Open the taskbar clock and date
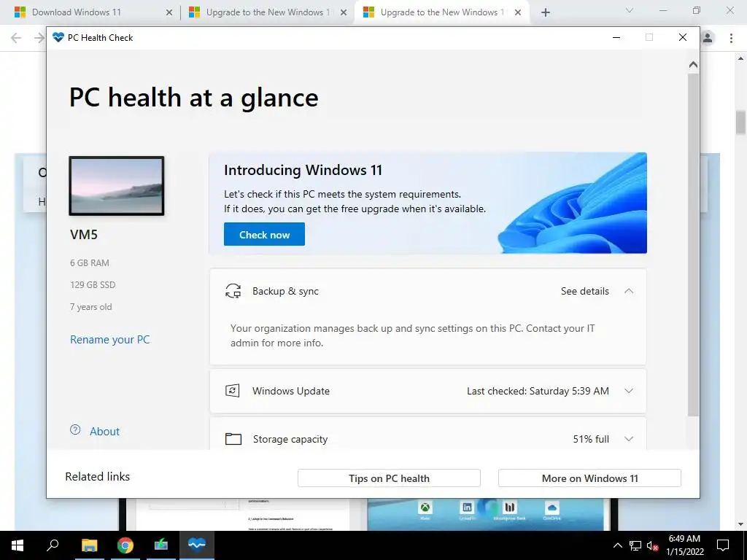Viewport: 747px width, 560px height. click(x=684, y=545)
